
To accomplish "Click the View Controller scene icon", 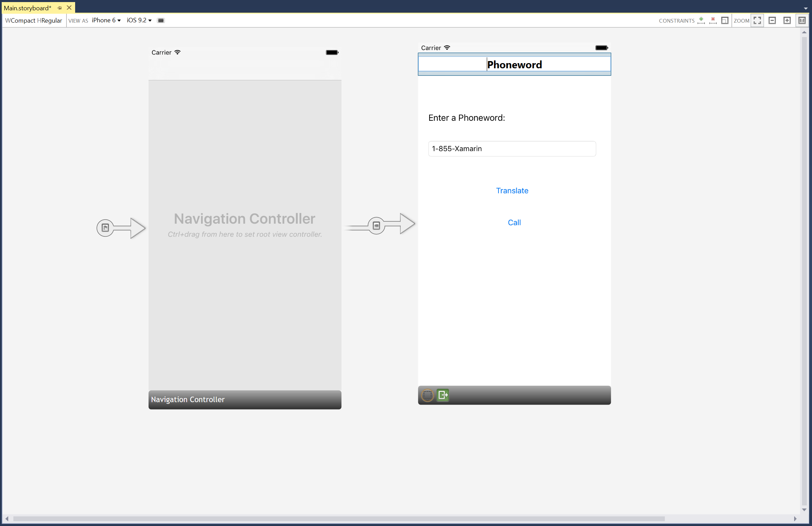I will click(x=427, y=395).
